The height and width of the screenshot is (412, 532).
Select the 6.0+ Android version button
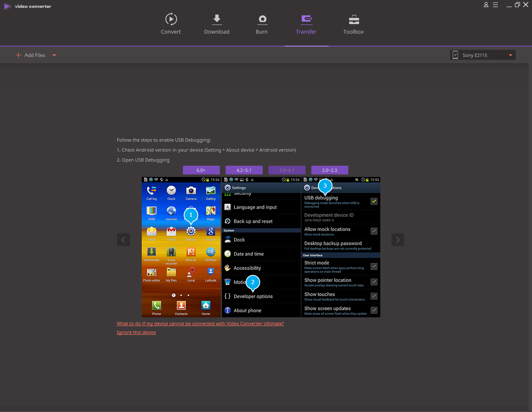[201, 170]
